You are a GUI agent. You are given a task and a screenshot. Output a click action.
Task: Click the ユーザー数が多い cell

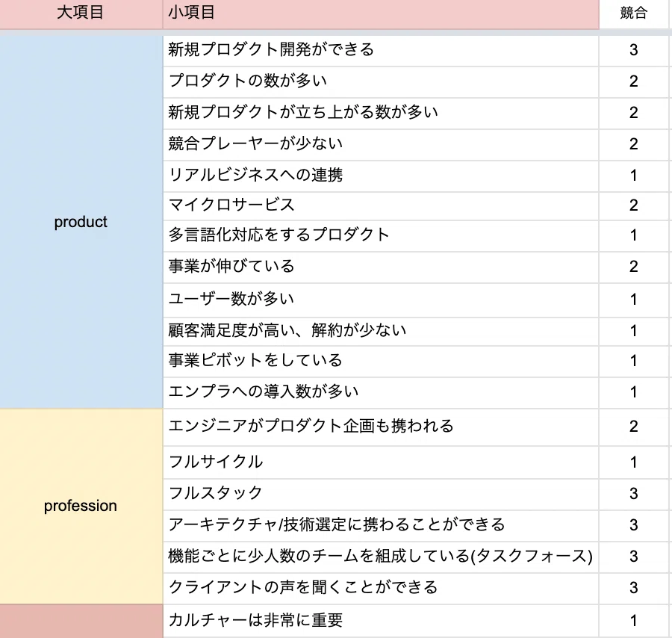click(381, 300)
